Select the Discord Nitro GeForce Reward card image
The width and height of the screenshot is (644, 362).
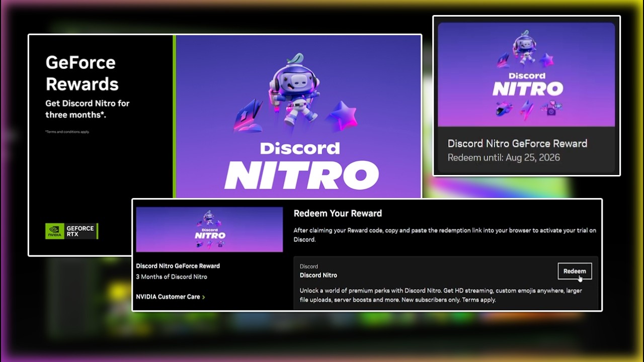point(526,74)
